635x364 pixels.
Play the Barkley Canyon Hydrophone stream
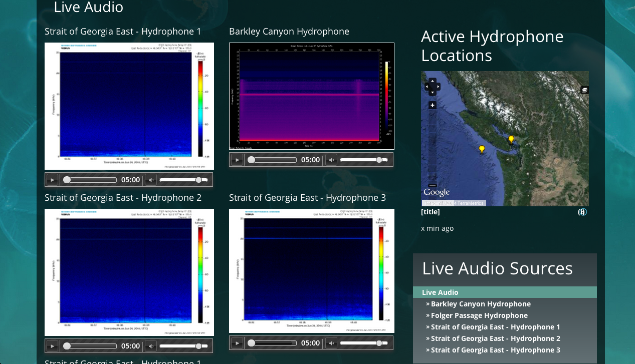tap(237, 160)
